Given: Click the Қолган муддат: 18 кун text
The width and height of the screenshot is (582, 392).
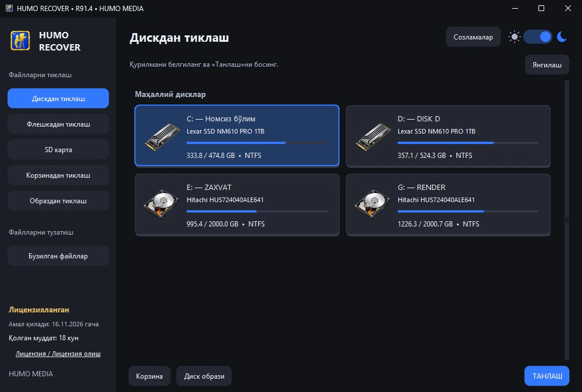Looking at the screenshot, I should pos(44,338).
